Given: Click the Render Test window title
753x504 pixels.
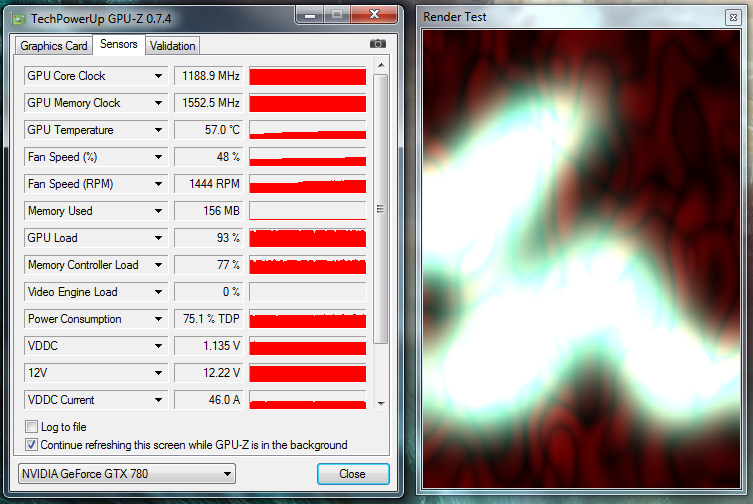Looking at the screenshot, I should 455,17.
